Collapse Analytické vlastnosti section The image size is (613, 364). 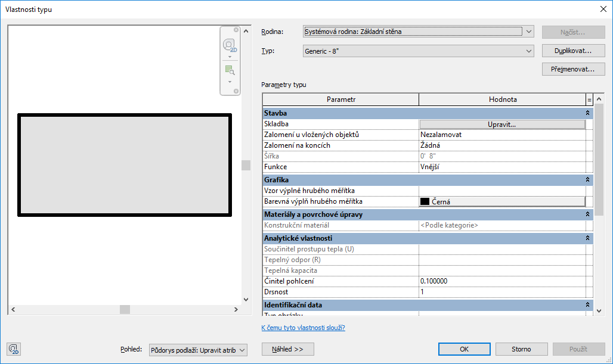[587, 238]
